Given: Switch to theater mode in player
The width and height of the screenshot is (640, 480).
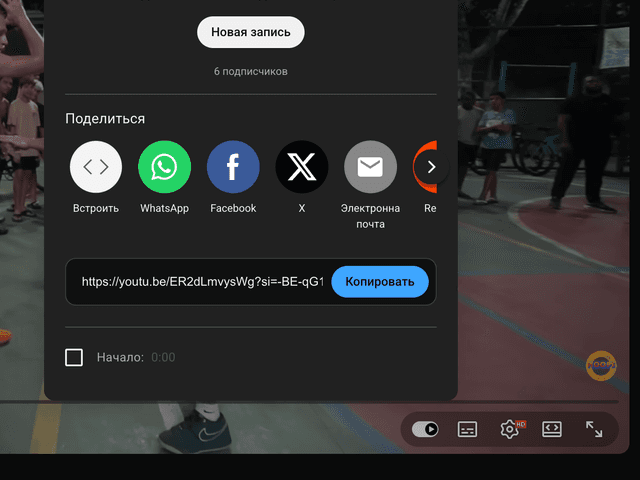Looking at the screenshot, I should point(552,429).
